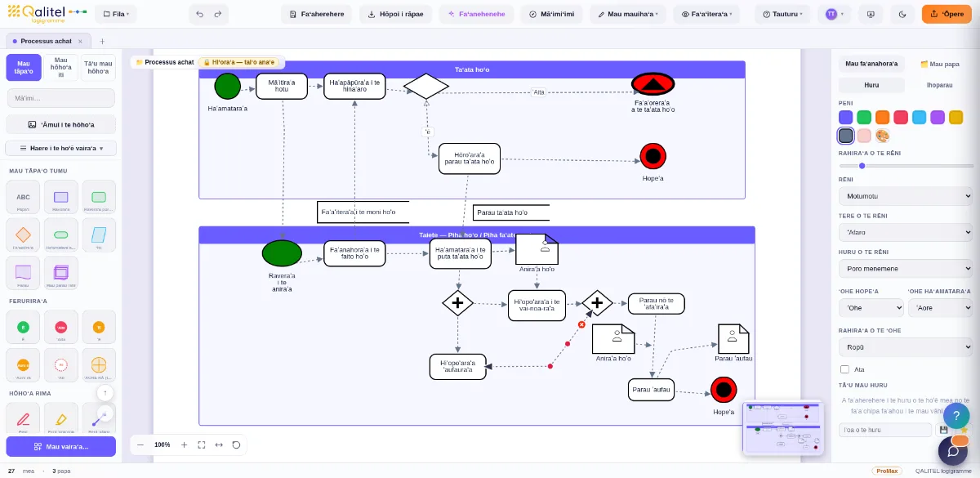Select the stacked multi-document shape tile
Viewport: 980px width, 478px height.
61,273
